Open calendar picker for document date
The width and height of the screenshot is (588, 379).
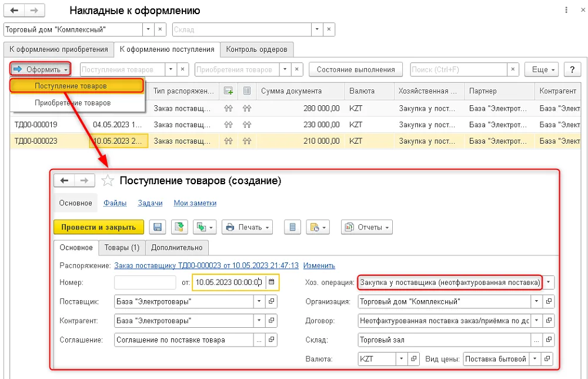pyautogui.click(x=272, y=282)
